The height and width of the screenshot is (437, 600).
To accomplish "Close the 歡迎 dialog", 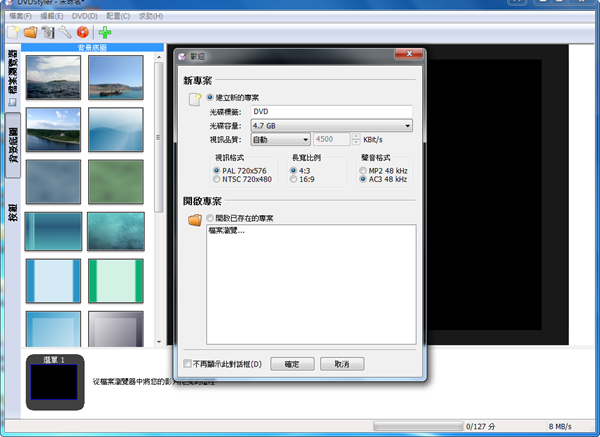I will click(x=409, y=54).
